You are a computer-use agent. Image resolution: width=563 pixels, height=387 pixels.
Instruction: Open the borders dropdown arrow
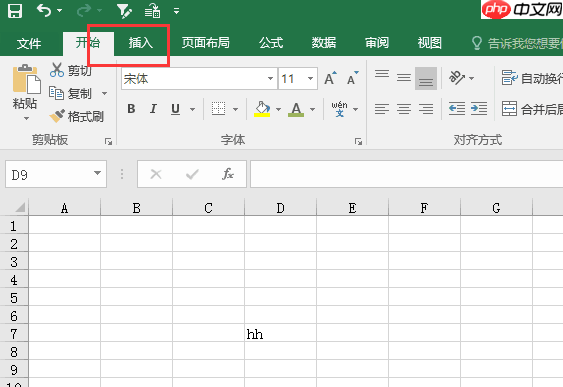[x=236, y=109]
